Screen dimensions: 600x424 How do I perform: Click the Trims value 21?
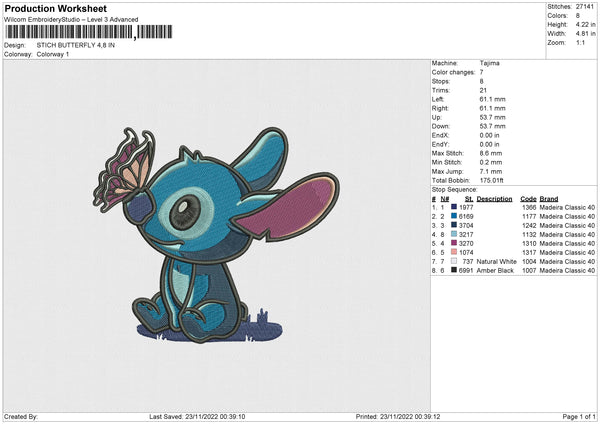tap(483, 90)
